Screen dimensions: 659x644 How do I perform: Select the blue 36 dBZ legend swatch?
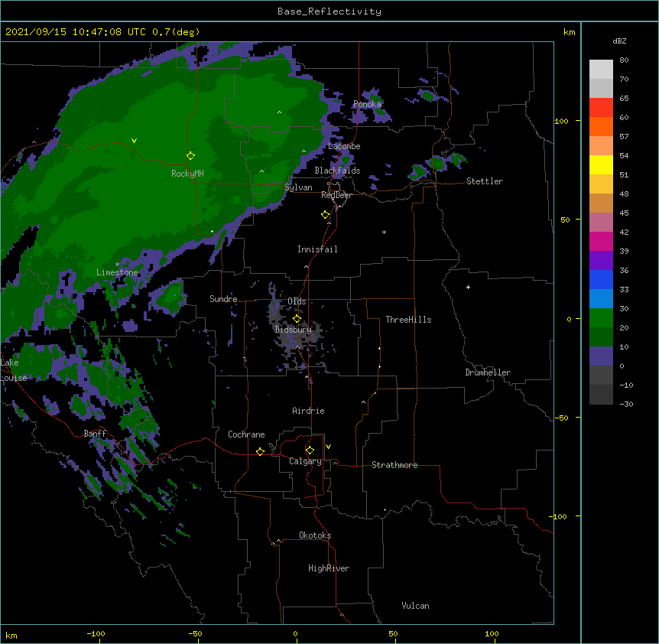click(601, 279)
